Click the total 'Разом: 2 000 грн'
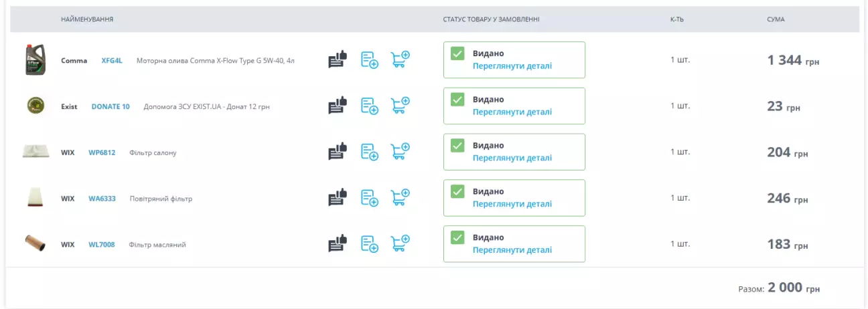This screenshot has height=309, width=868. 779,288
